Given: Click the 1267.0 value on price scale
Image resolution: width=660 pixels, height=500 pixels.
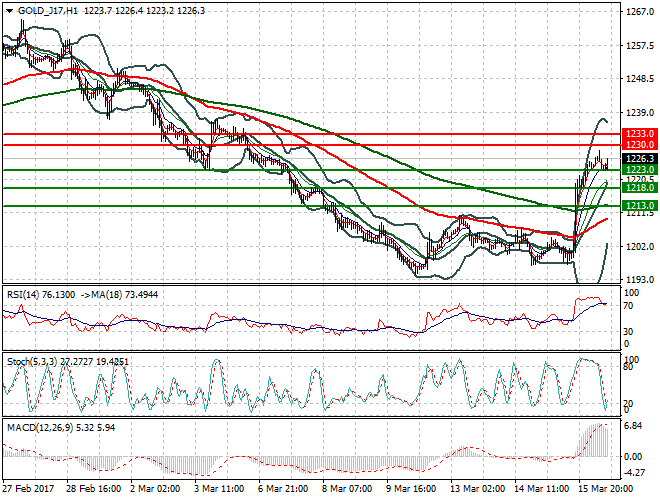Looking at the screenshot, I should [x=638, y=13].
